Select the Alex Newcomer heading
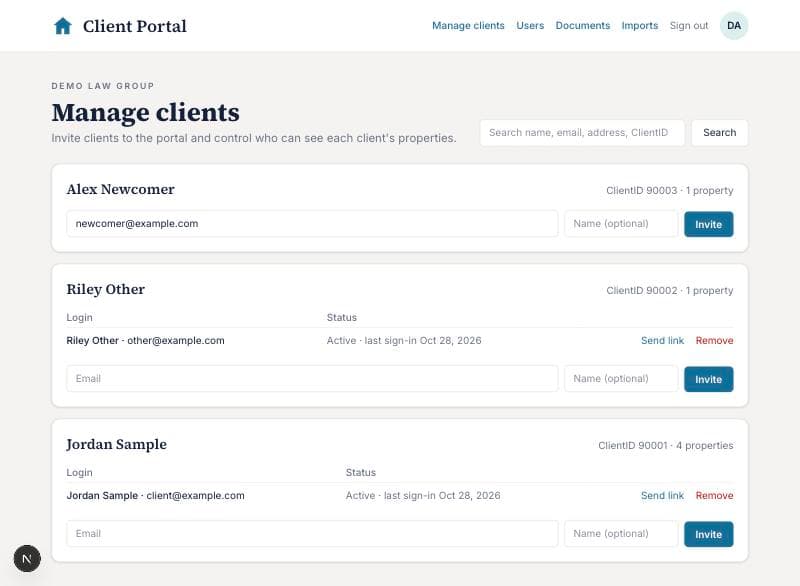This screenshot has width=800, height=586. click(120, 189)
